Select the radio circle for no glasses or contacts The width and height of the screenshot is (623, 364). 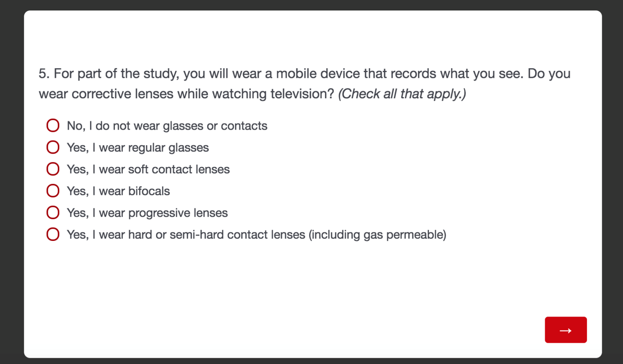click(x=53, y=126)
